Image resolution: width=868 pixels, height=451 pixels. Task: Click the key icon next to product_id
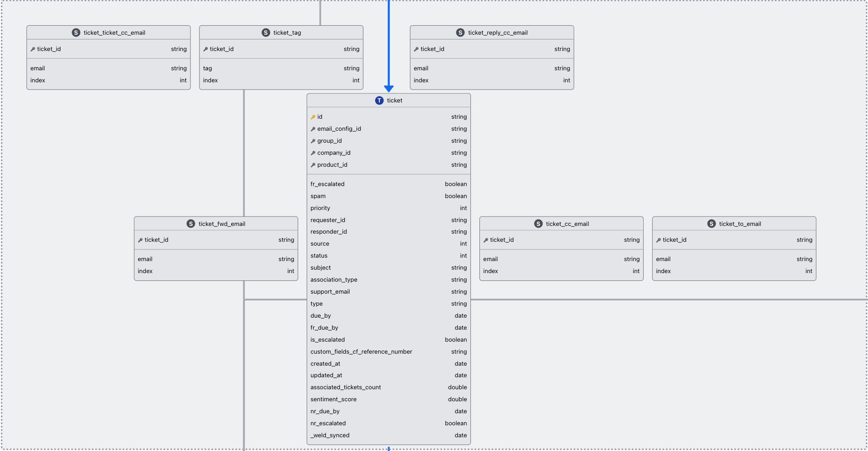[x=313, y=165]
